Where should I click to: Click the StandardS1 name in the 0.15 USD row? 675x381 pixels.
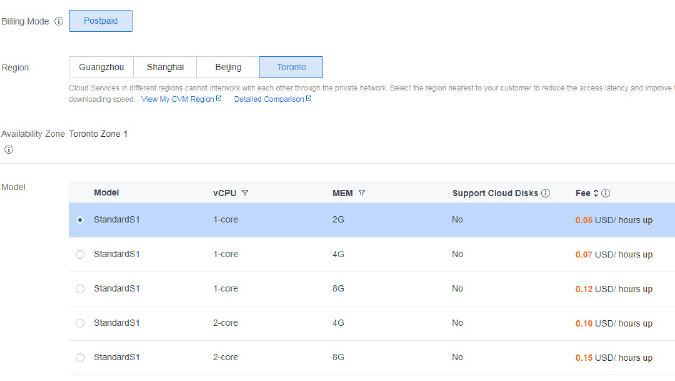pyautogui.click(x=117, y=357)
